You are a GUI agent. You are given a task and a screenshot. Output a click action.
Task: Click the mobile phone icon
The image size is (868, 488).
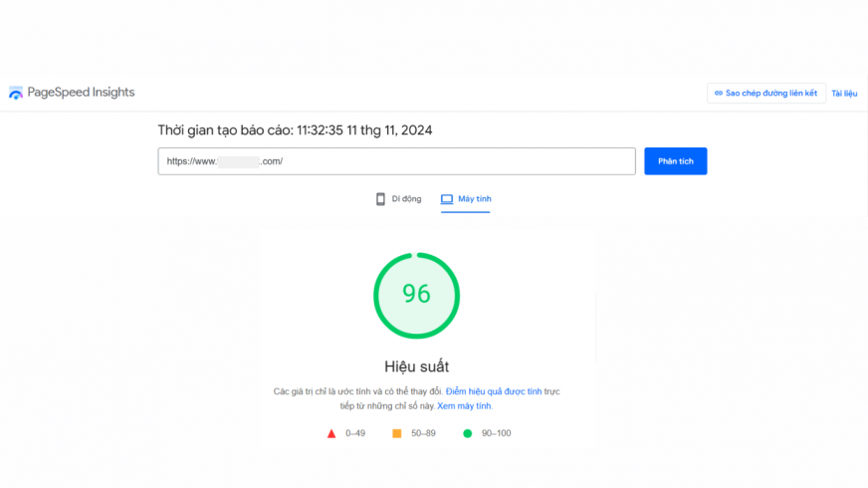coord(380,199)
